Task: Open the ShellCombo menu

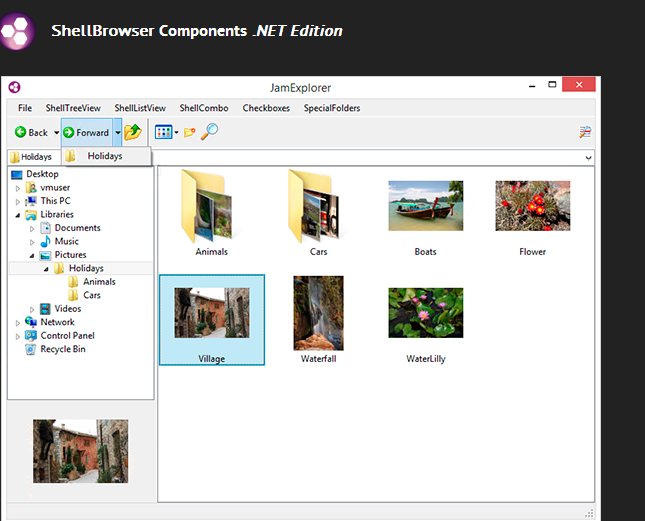Action: (204, 108)
